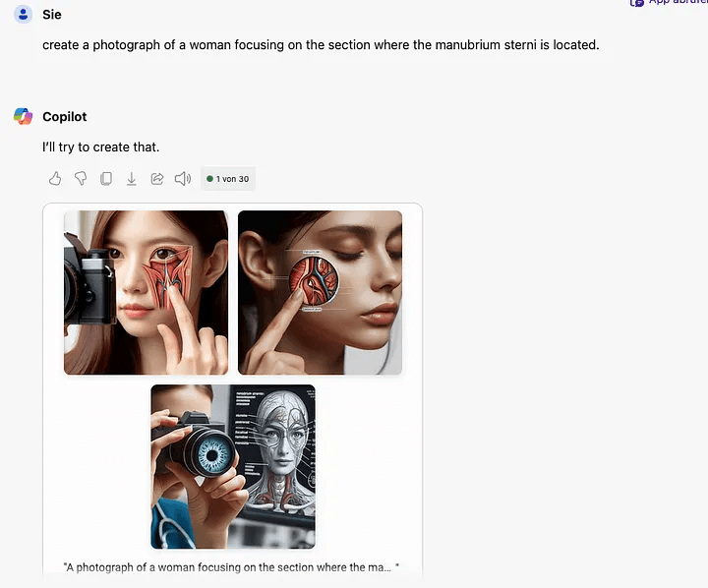This screenshot has width=708, height=588.
Task: Click the green status dot in counter
Action: click(x=210, y=179)
